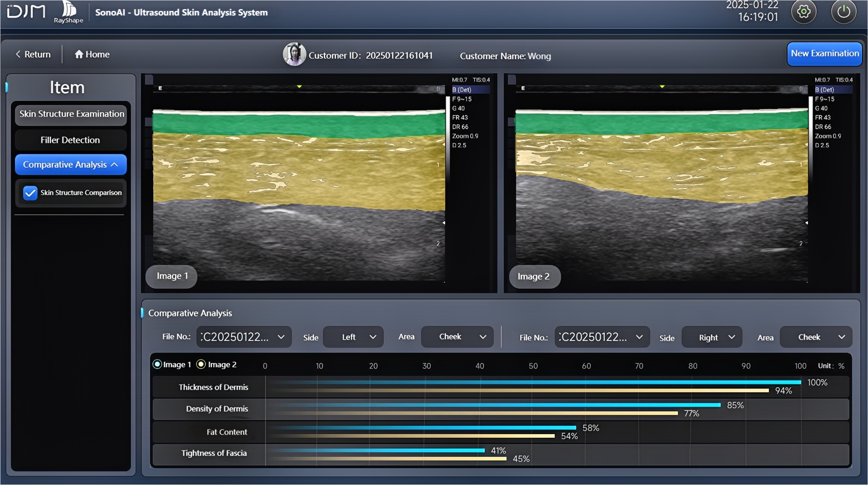Uncheck Skin Structure Comparison checkbox

coord(30,193)
